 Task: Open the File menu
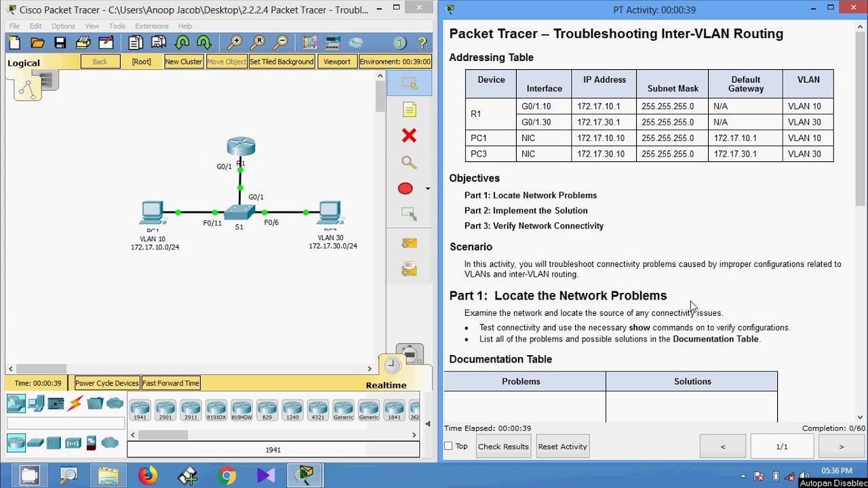14,26
